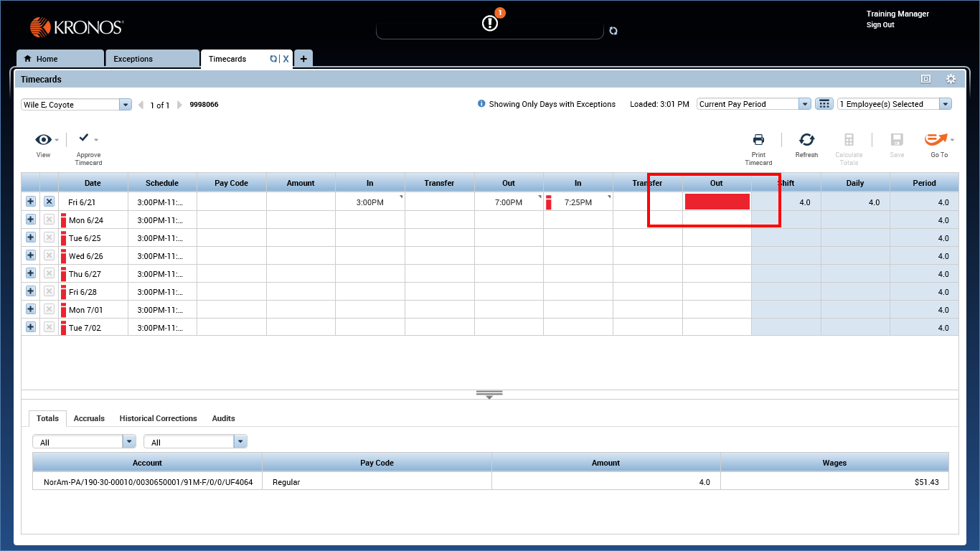The image size is (980, 551).
Task: Add a row under Mon 6/24
Action: (x=29, y=220)
